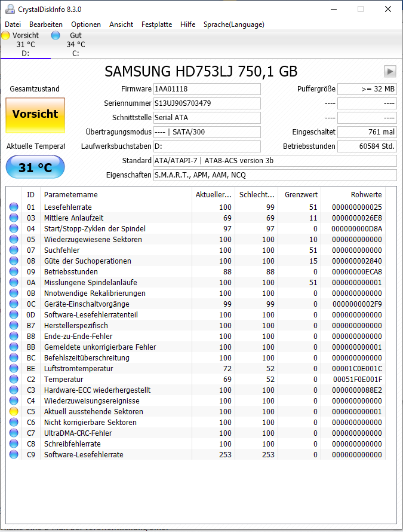Open the Festplatte menu

click(x=156, y=25)
